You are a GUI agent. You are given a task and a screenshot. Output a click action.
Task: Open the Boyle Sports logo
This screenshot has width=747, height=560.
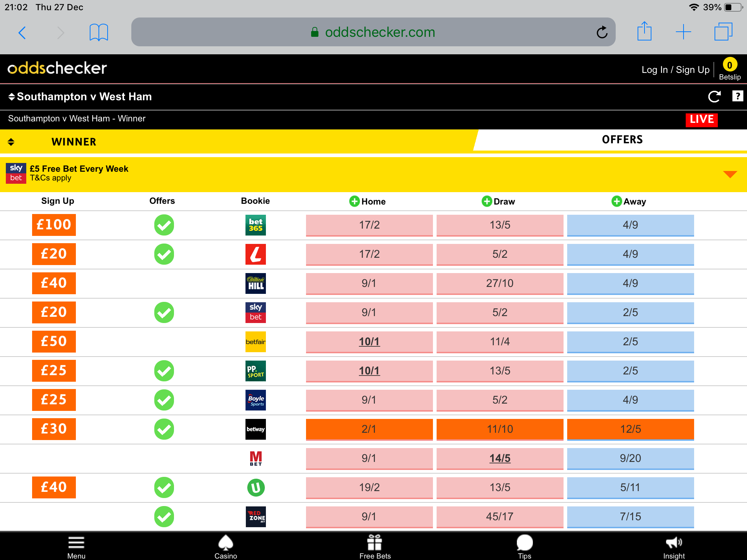[256, 400]
